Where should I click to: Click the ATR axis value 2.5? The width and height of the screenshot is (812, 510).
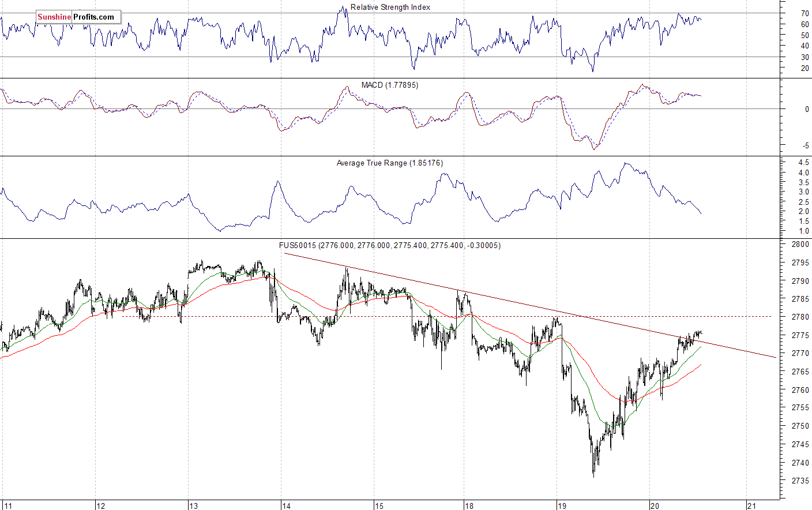803,202
